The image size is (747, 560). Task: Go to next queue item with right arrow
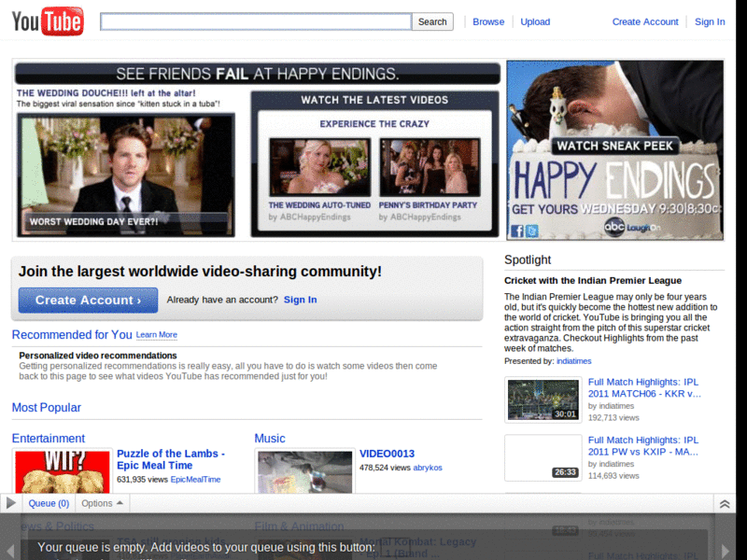pos(726,551)
